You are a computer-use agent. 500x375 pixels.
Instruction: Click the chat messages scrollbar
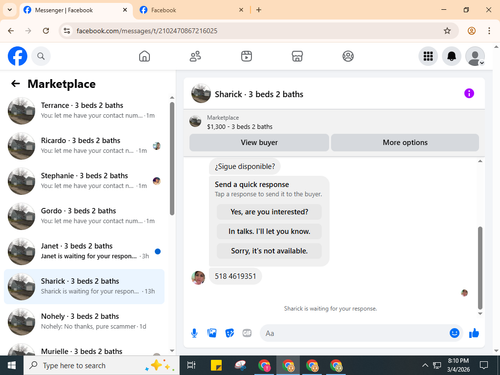click(x=480, y=268)
